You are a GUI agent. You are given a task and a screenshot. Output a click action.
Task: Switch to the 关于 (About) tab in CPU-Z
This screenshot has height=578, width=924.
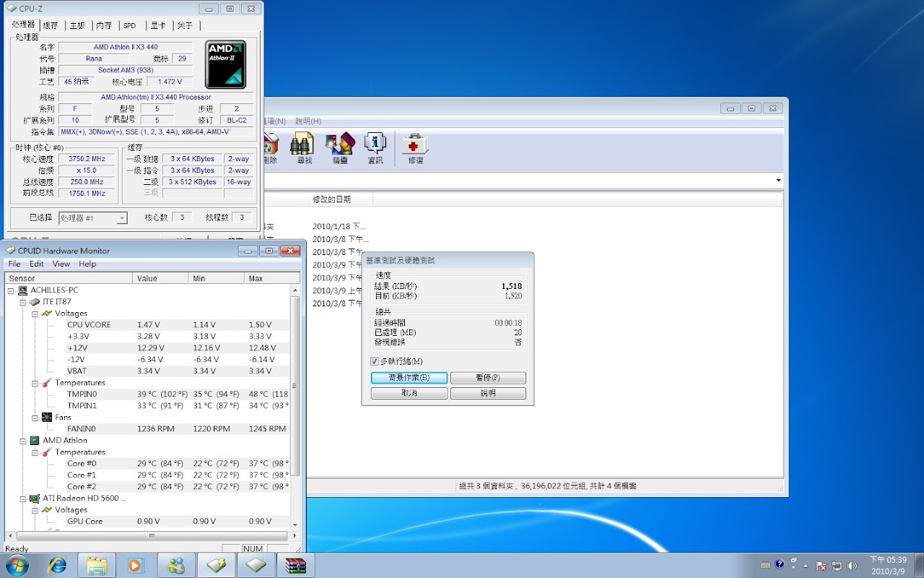(x=186, y=25)
